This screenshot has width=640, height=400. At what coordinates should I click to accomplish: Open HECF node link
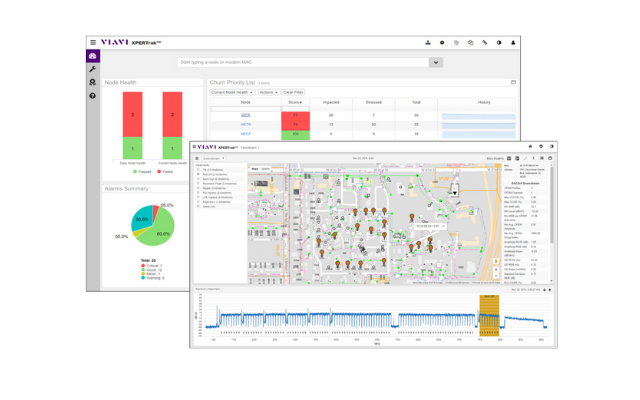246,134
